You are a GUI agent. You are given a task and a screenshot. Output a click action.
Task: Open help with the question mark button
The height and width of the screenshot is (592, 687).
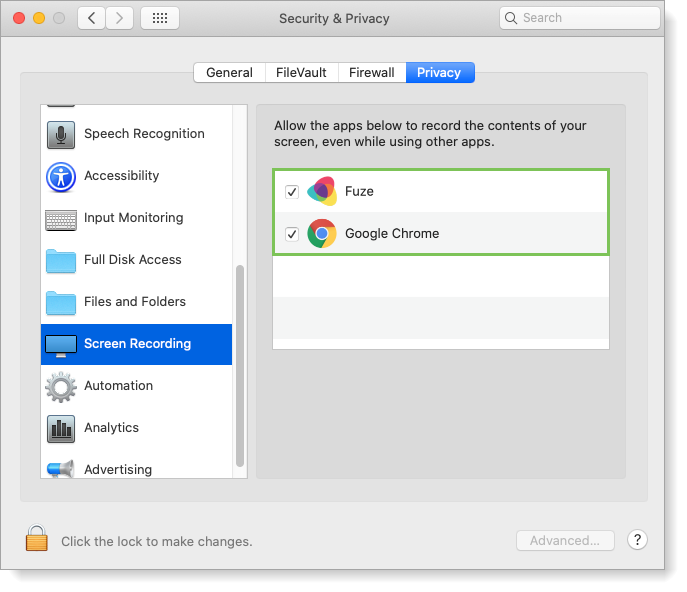click(637, 540)
